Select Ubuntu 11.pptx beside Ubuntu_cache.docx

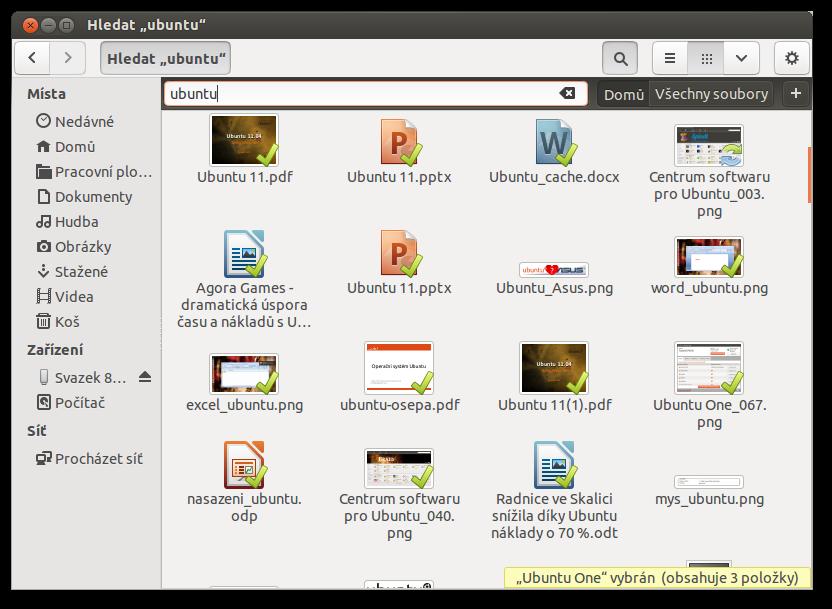click(x=399, y=150)
